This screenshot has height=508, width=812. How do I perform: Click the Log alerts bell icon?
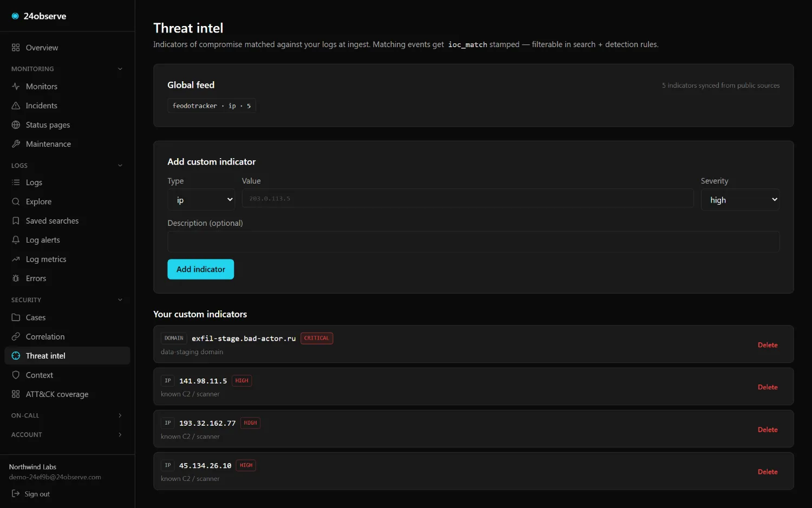pyautogui.click(x=16, y=240)
